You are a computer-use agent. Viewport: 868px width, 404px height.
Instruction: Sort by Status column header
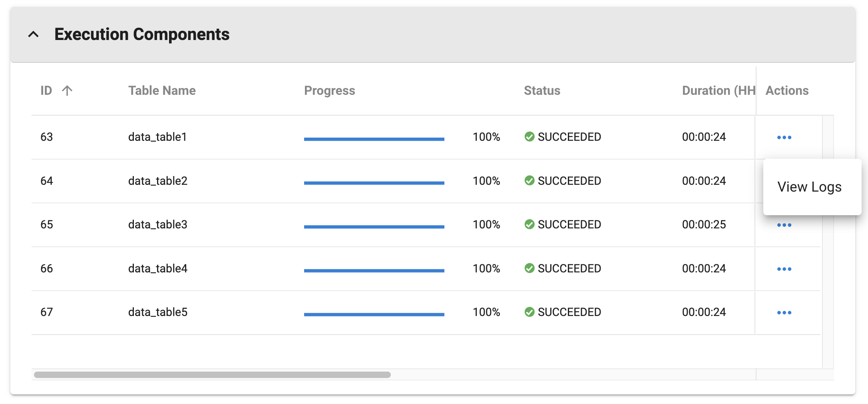tap(542, 91)
